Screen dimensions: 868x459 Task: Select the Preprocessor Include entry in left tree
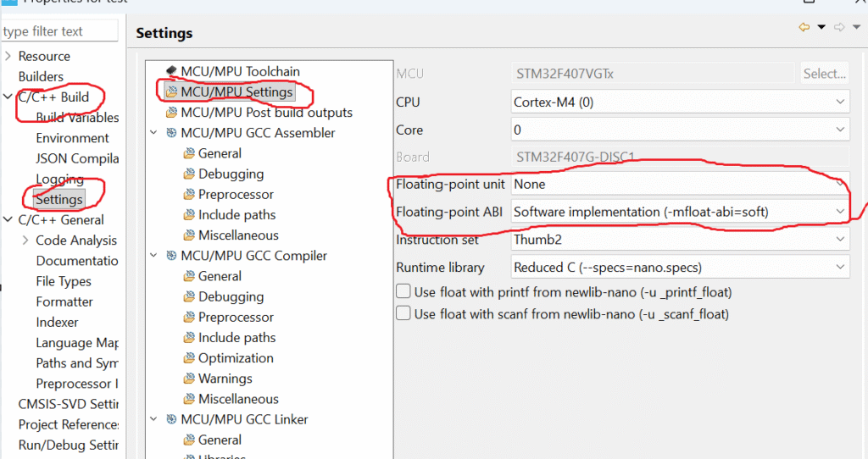[77, 384]
